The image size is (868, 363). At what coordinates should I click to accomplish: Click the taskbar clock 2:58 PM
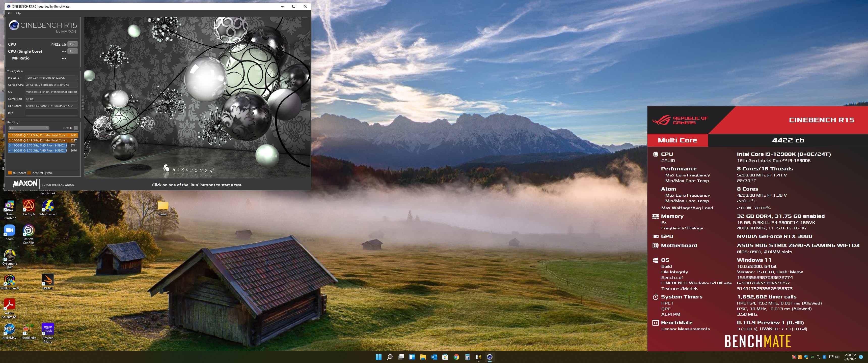pyautogui.click(x=850, y=357)
